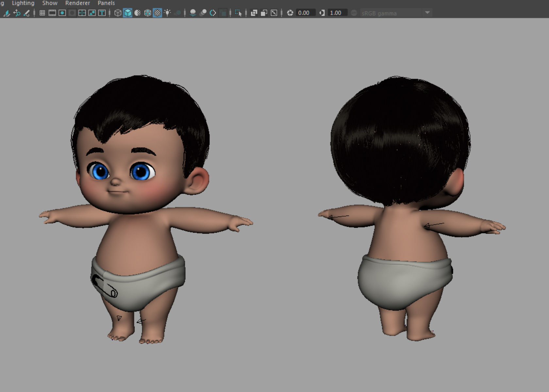Click the dropdown arrow next to sRGB gamma
549x392 pixels.
tap(427, 13)
